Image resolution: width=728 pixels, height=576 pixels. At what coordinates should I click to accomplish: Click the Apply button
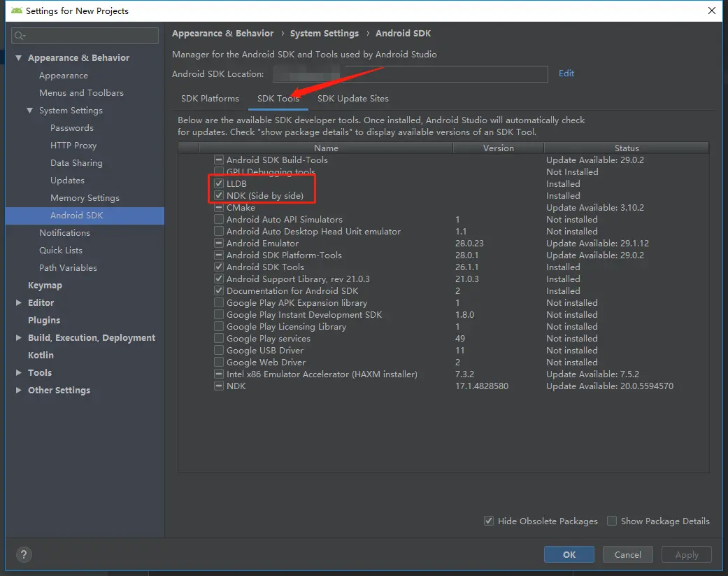point(686,554)
